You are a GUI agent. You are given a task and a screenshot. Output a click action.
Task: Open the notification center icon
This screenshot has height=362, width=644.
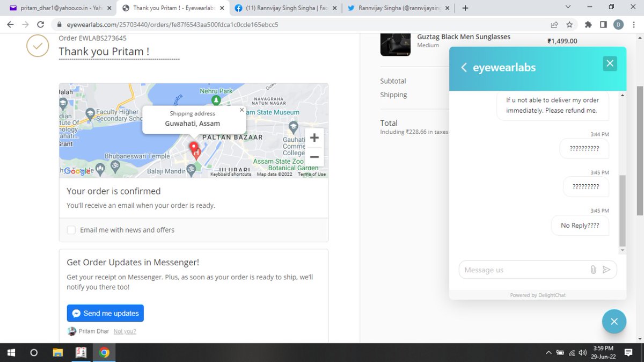628,353
